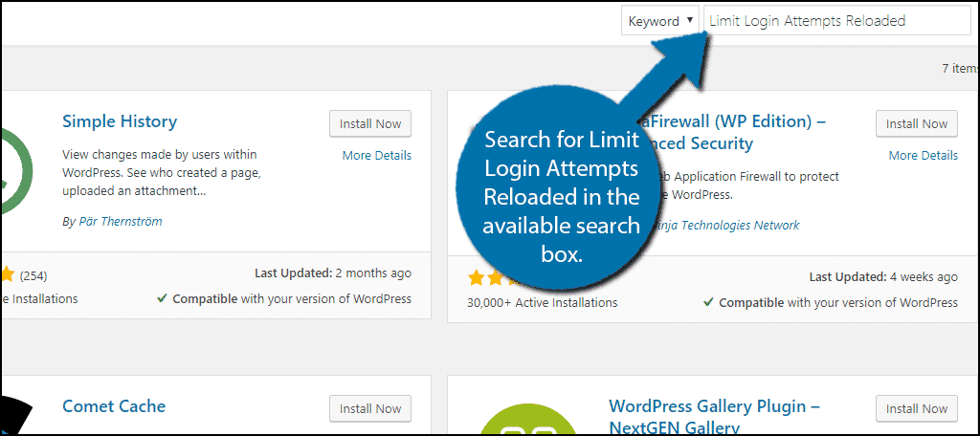Install the WordPress Gallery Plugin NextGEN
This screenshot has width=980, height=436.
click(916, 408)
